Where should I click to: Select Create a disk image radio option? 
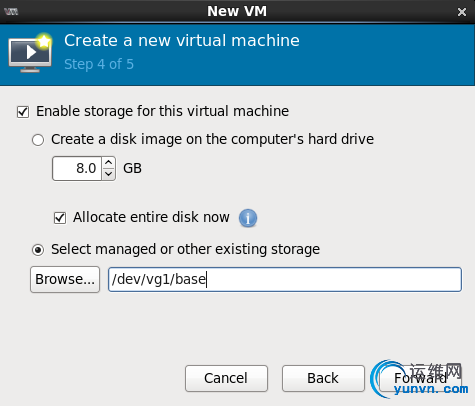coord(38,140)
